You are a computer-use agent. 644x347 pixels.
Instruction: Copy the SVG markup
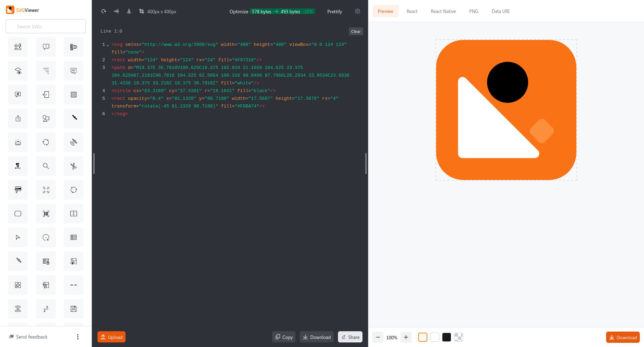[x=284, y=337]
